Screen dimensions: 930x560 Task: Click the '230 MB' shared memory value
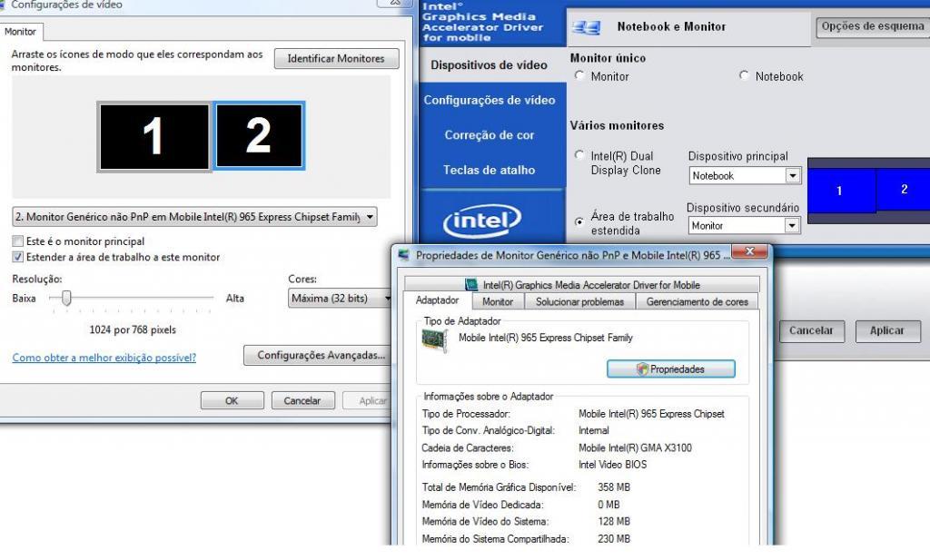point(614,539)
